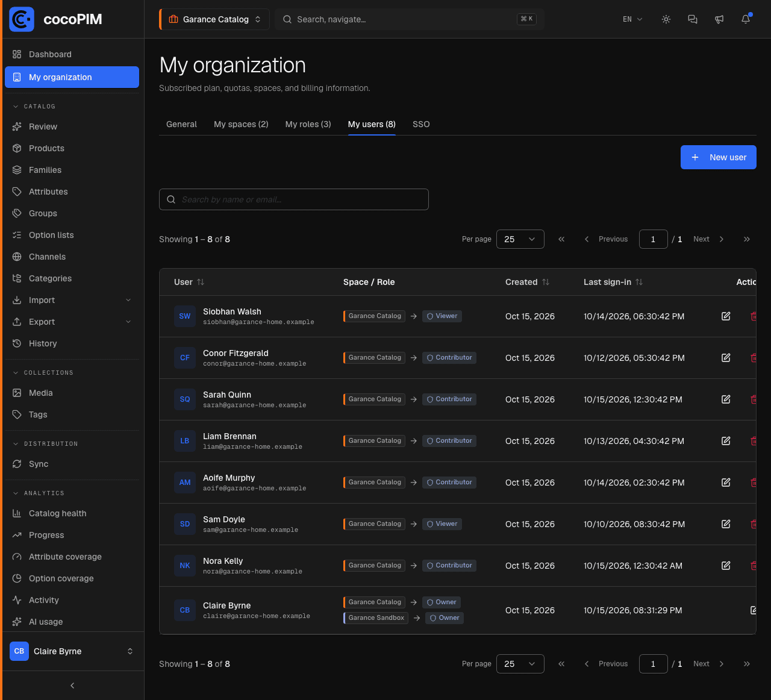Open edit for Liam Brennan

(x=726, y=441)
